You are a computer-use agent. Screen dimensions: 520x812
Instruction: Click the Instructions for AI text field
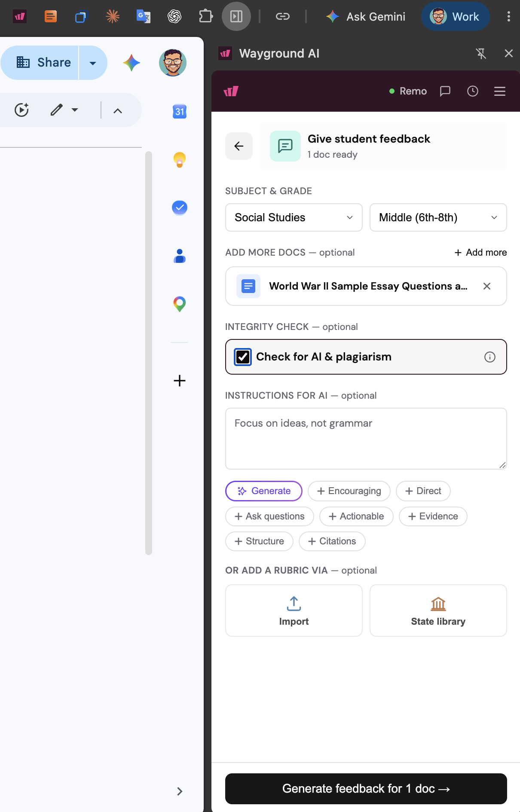point(366,439)
